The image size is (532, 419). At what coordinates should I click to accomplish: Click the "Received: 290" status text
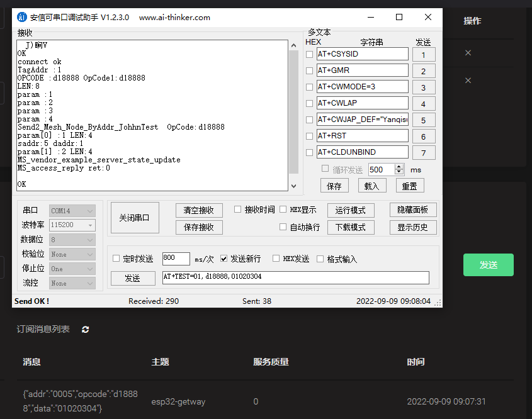[x=154, y=301]
